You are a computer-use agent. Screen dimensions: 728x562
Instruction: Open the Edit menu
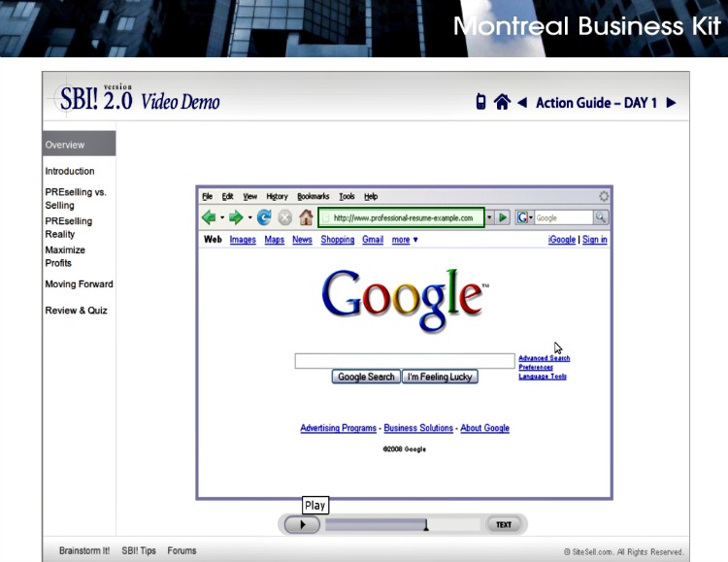pos(227,196)
